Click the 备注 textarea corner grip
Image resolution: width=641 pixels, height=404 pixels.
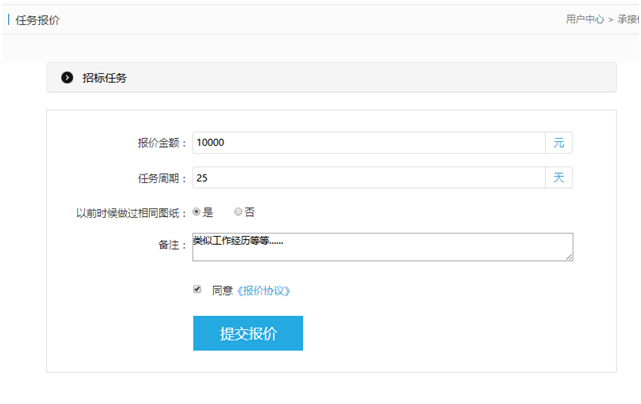coord(569,257)
